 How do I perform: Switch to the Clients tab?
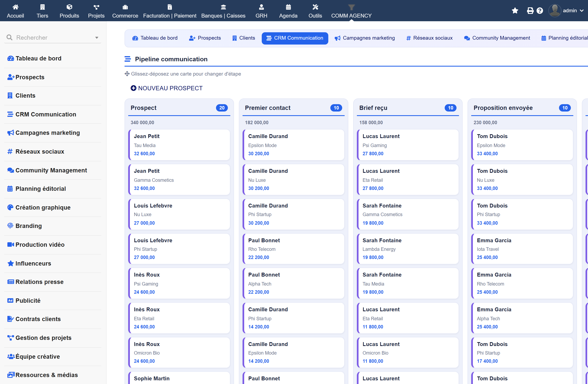pyautogui.click(x=243, y=38)
